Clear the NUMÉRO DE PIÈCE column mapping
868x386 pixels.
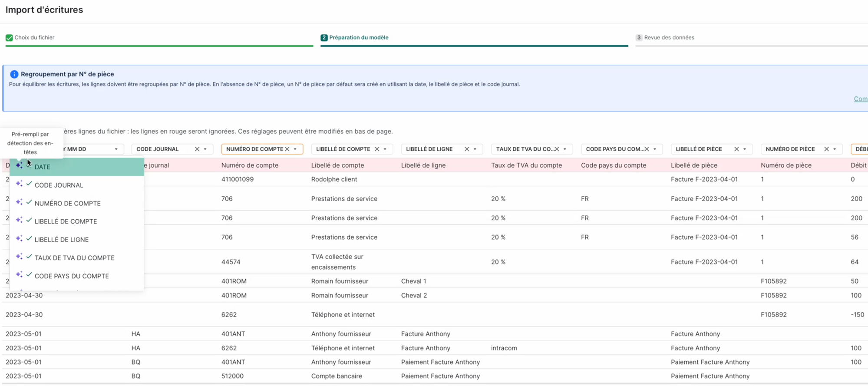826,149
